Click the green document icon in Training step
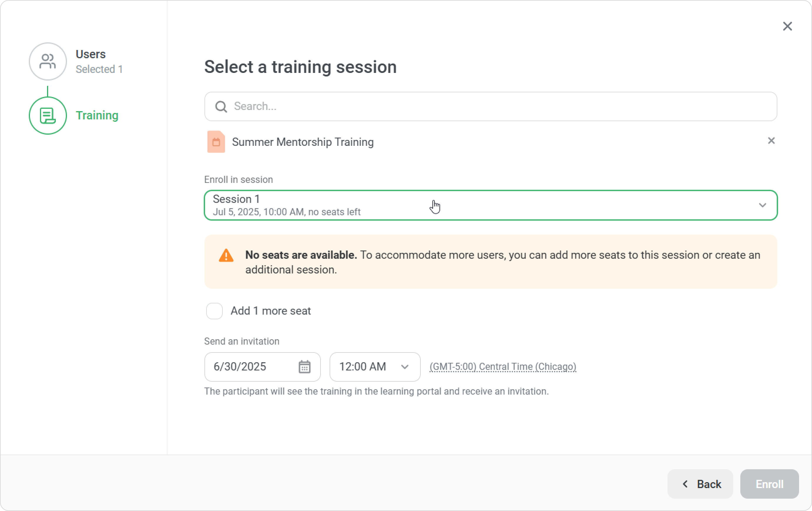The height and width of the screenshot is (511, 812). pyautogui.click(x=48, y=116)
